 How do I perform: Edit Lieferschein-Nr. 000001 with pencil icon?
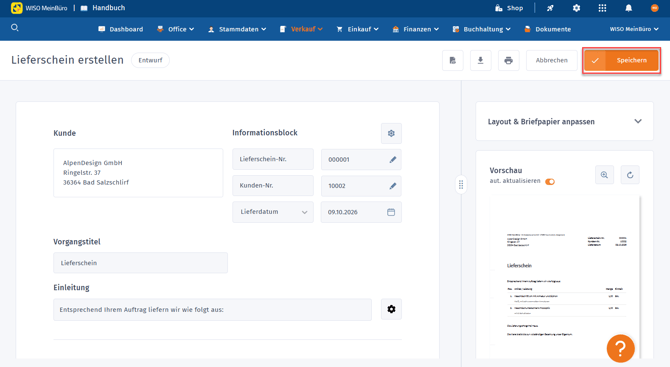(393, 159)
